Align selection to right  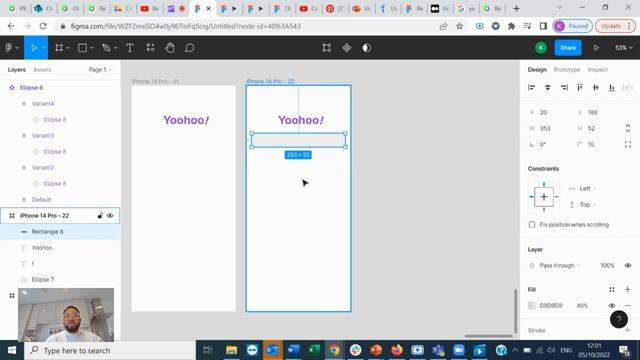[564, 87]
